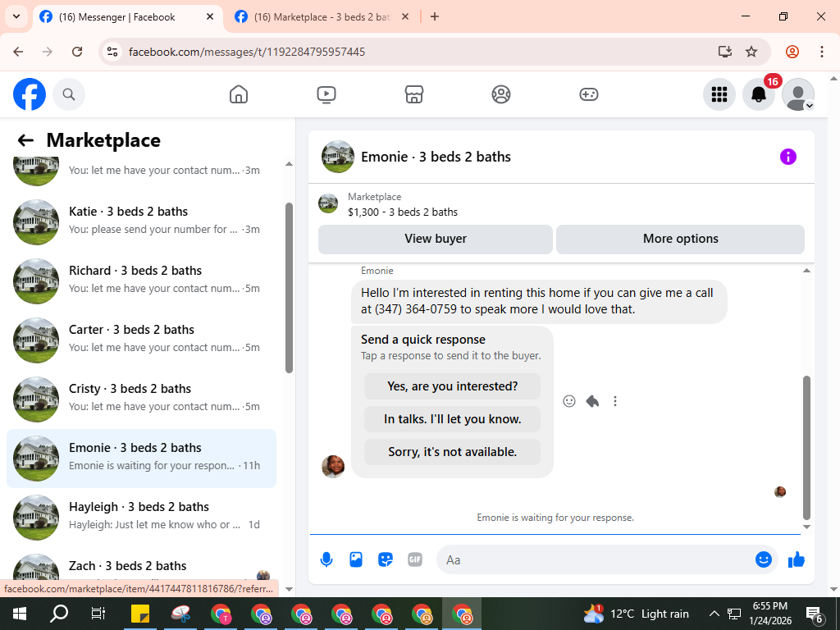
Task: Expand the tab search dropdown arrow
Action: coord(16,16)
